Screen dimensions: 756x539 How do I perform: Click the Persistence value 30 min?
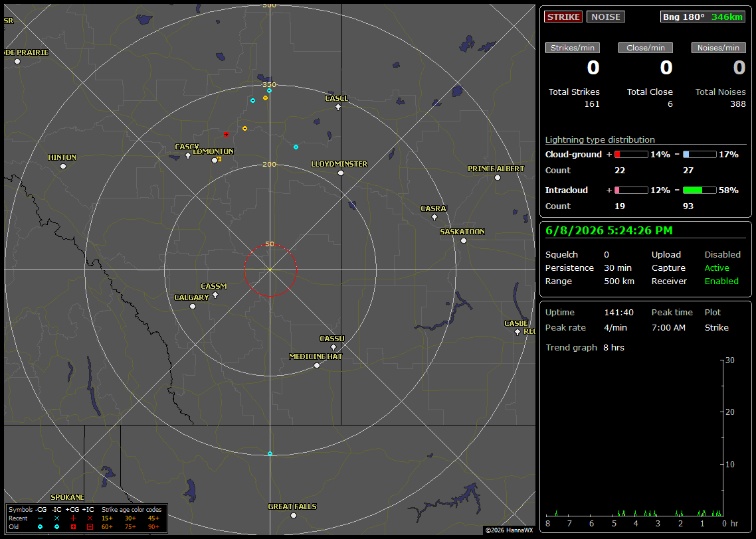[x=618, y=268]
